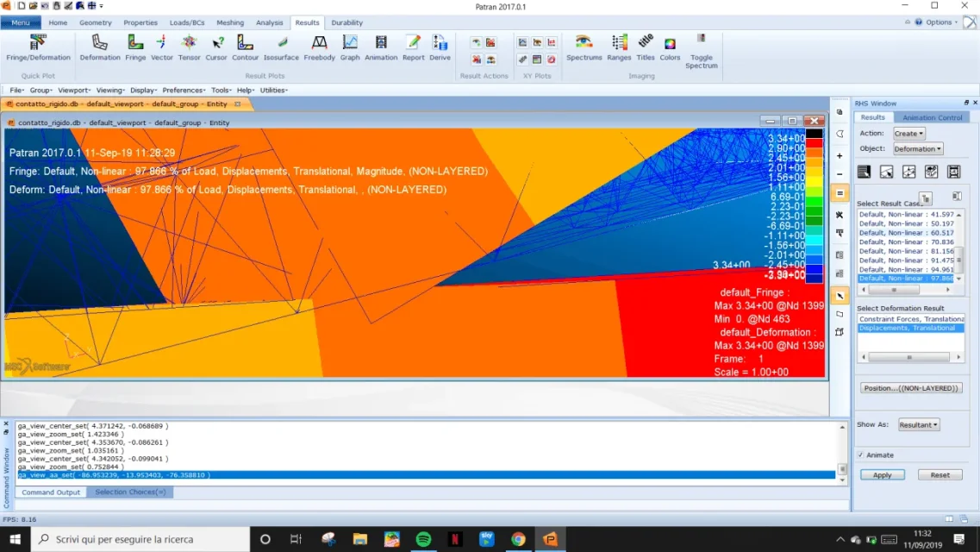Click the highlighted equals icon in viewport sidebar

840,193
